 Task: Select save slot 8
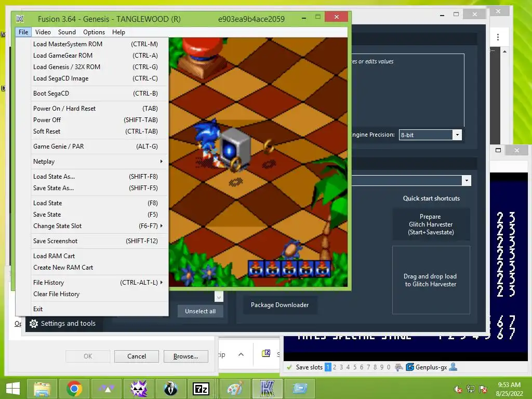(x=375, y=367)
